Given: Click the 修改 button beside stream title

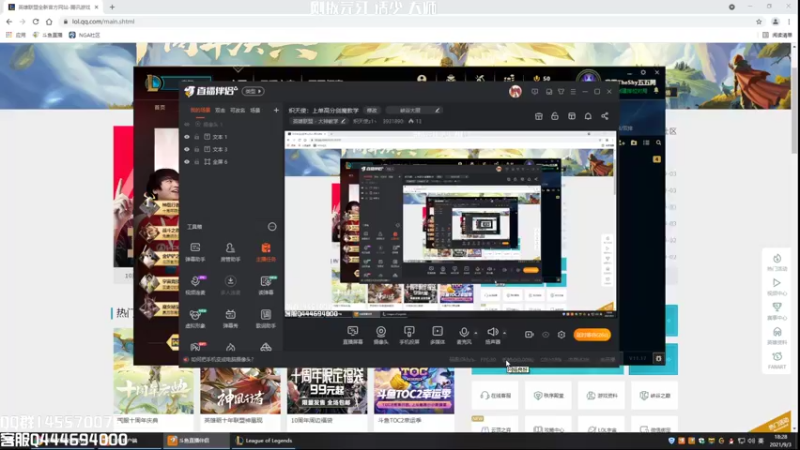Looking at the screenshot, I should click(x=372, y=110).
